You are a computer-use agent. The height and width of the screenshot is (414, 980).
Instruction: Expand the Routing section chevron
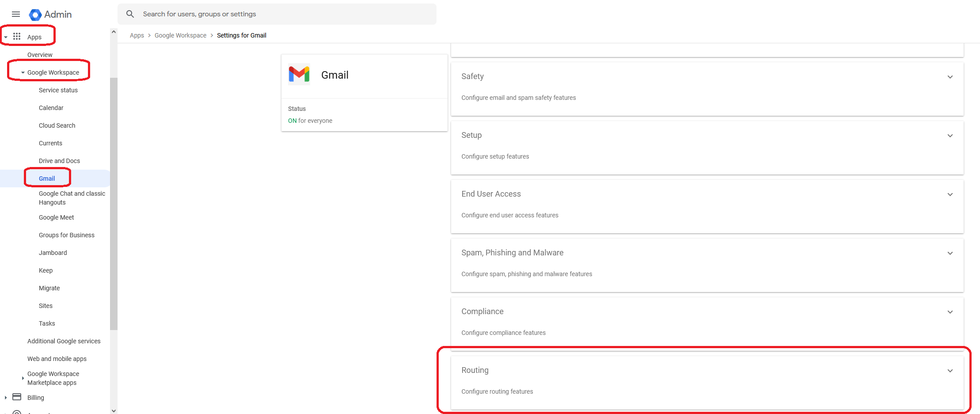pyautogui.click(x=950, y=371)
